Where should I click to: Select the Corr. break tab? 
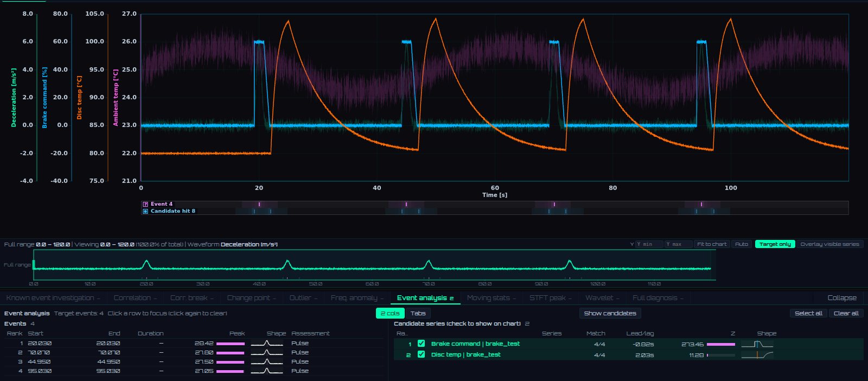click(x=192, y=298)
